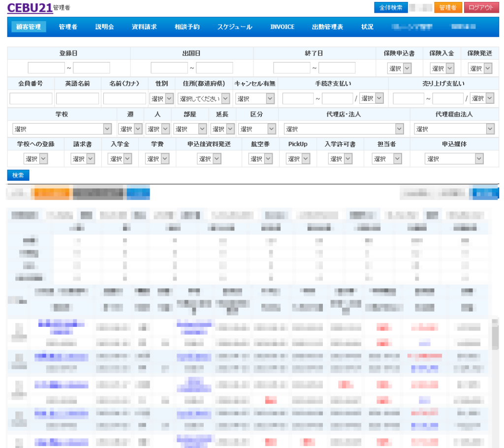Viewport: 504px width, 448px height.
Task: Click the 全体検索 button
Action: 391,7
